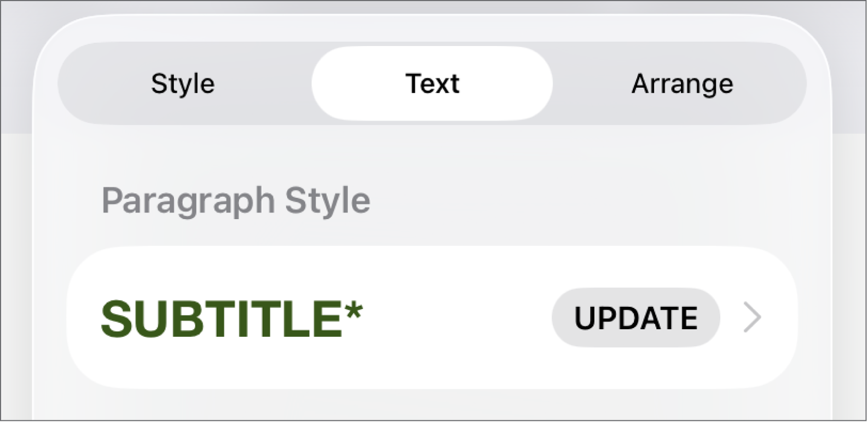Screen dimensions: 868x424
Task: View shape Style settings
Action: (x=183, y=83)
